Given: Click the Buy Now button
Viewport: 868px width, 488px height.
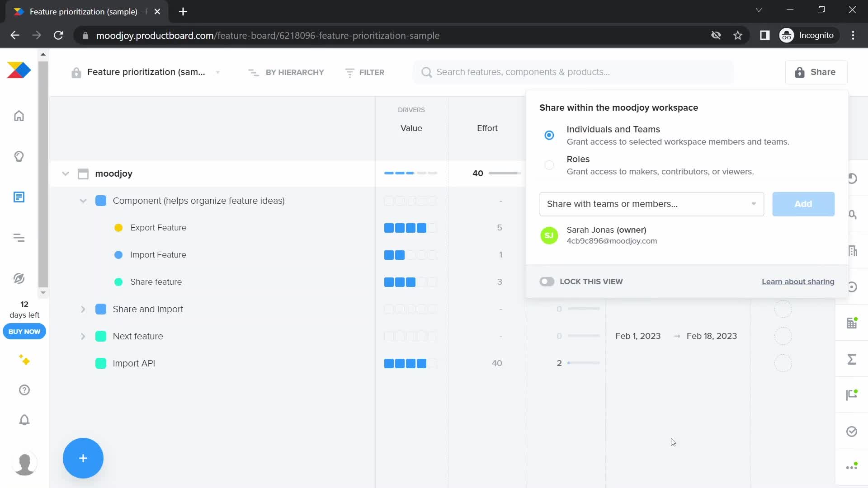Looking at the screenshot, I should [24, 331].
